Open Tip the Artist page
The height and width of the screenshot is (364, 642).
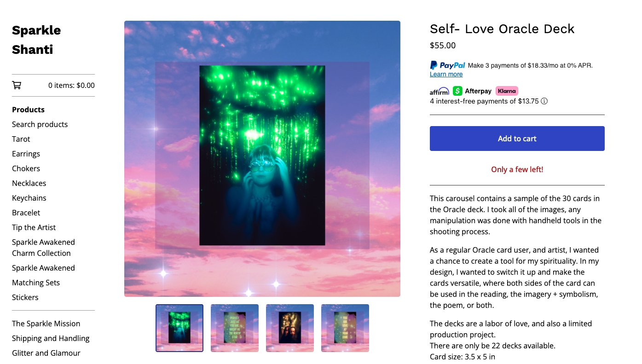(34, 227)
